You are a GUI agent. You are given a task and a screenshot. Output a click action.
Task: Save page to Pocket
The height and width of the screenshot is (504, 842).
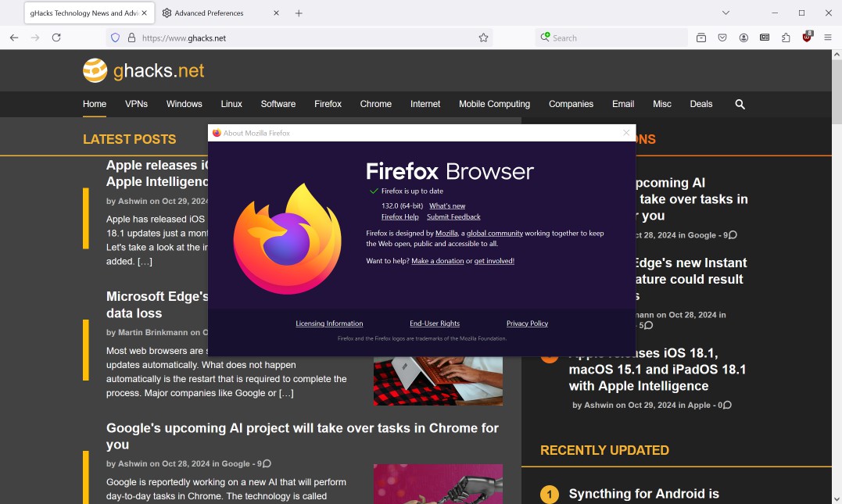(722, 38)
